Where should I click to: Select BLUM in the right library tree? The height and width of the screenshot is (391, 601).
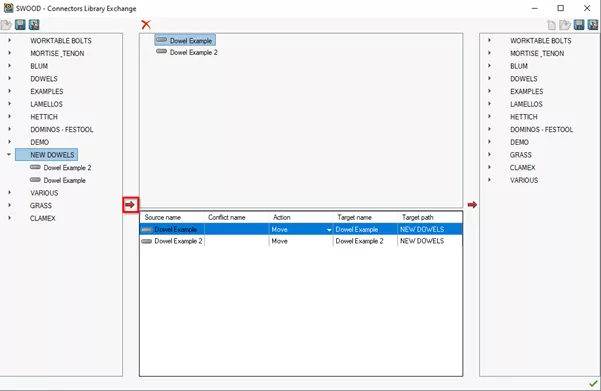coord(519,66)
